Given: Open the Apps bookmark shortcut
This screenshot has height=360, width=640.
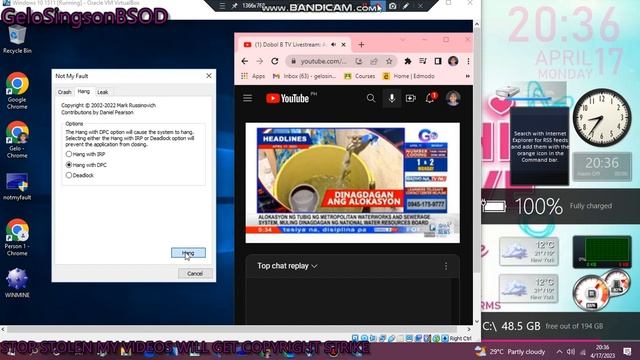Looking at the screenshot, I should tap(253, 76).
